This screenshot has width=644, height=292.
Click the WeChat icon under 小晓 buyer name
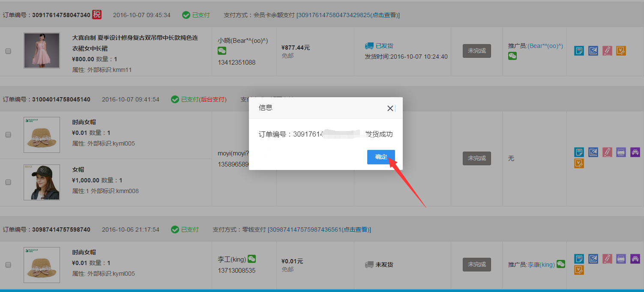[222, 51]
